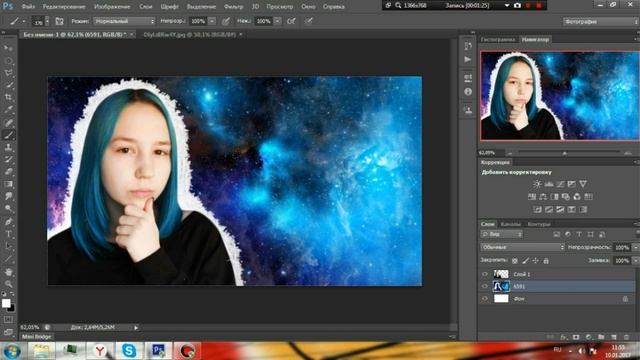The height and width of the screenshot is (360, 640).
Task: Open the Изображение menu
Action: [x=112, y=7]
